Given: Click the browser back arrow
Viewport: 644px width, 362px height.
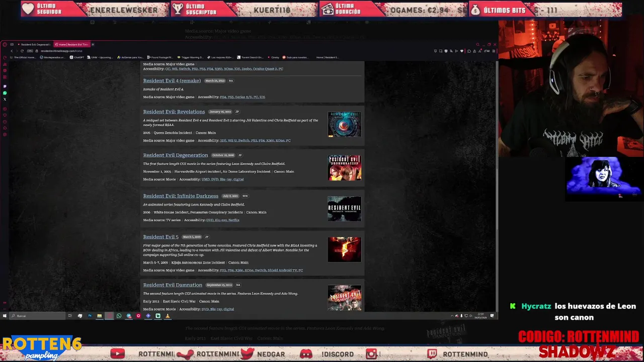Looking at the screenshot, I should [x=12, y=51].
